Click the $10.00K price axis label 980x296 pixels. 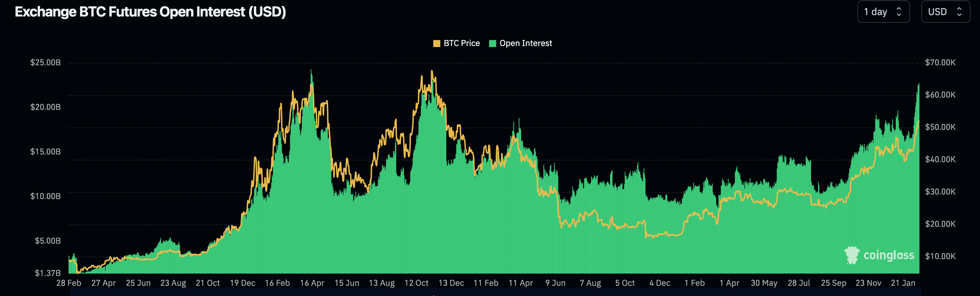click(940, 256)
